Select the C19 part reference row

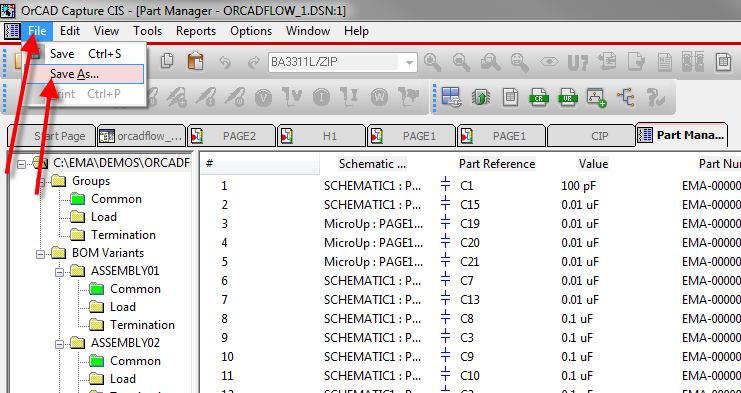coord(470,224)
